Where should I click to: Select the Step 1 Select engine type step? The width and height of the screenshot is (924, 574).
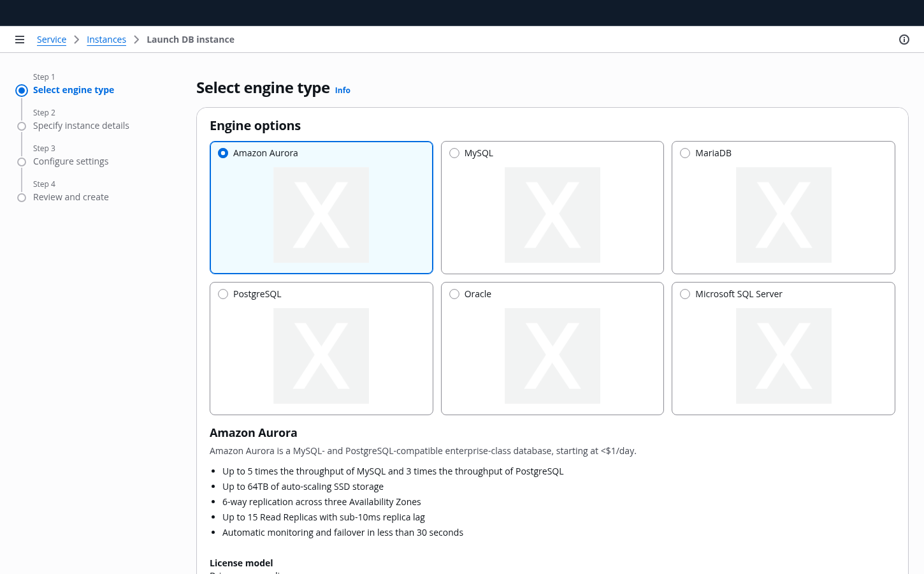pos(73,90)
